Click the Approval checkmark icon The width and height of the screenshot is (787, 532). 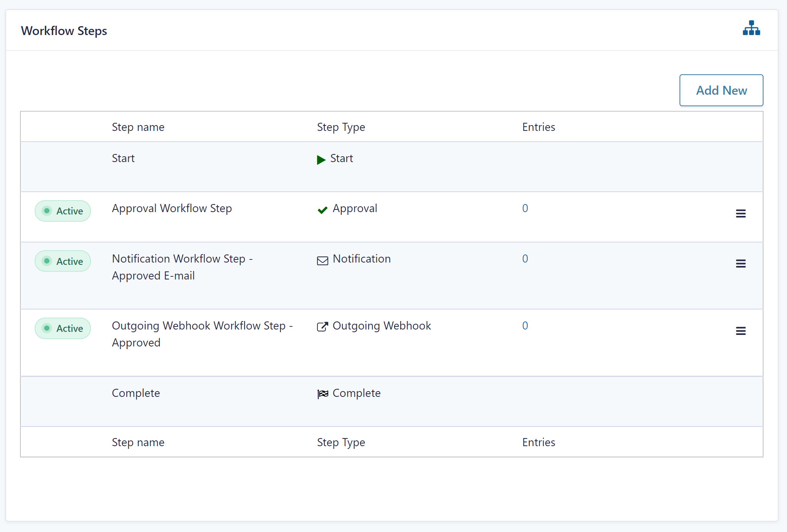point(322,210)
